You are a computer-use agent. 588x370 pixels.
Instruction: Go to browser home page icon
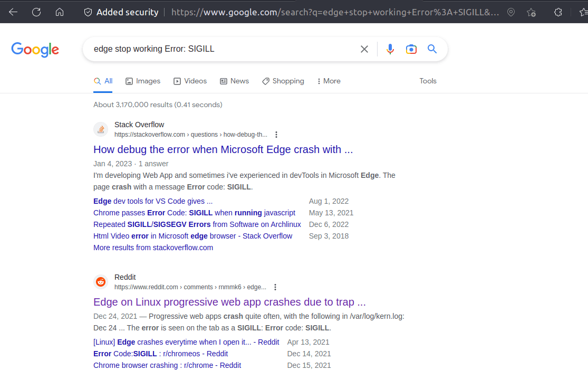pyautogui.click(x=60, y=12)
